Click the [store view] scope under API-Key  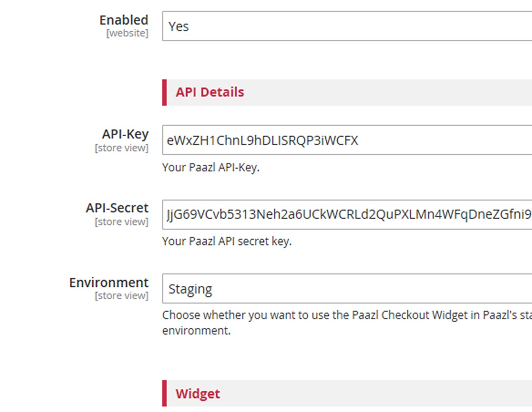pos(122,148)
